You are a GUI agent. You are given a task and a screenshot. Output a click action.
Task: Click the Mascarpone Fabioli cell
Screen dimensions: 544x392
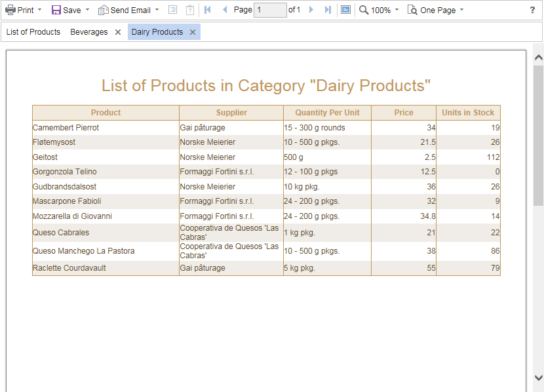pos(106,201)
